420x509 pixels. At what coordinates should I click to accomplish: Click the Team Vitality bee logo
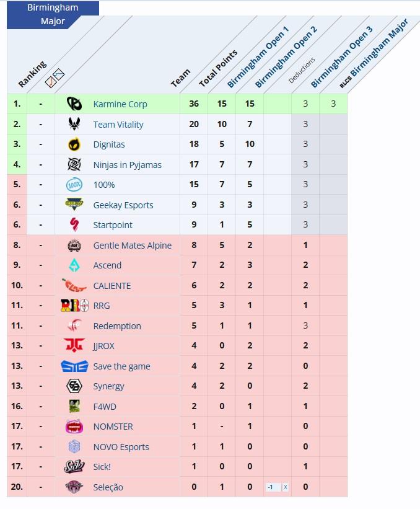pos(74,124)
